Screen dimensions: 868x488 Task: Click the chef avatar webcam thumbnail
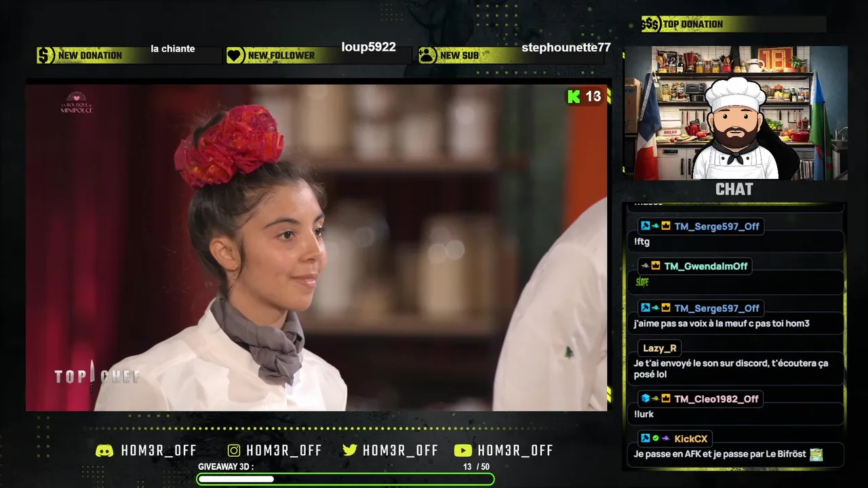tap(736, 113)
